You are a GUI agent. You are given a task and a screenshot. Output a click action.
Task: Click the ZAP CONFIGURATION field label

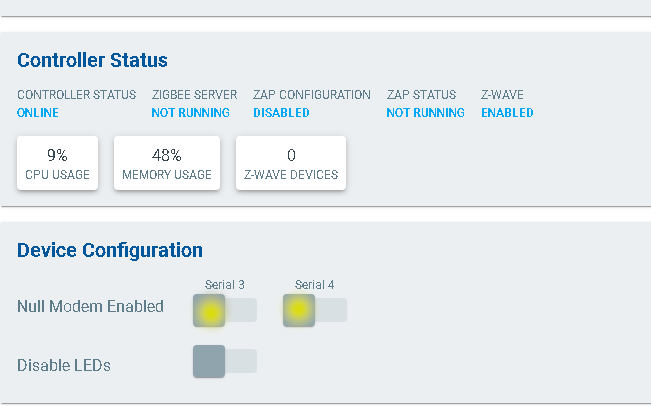311,95
